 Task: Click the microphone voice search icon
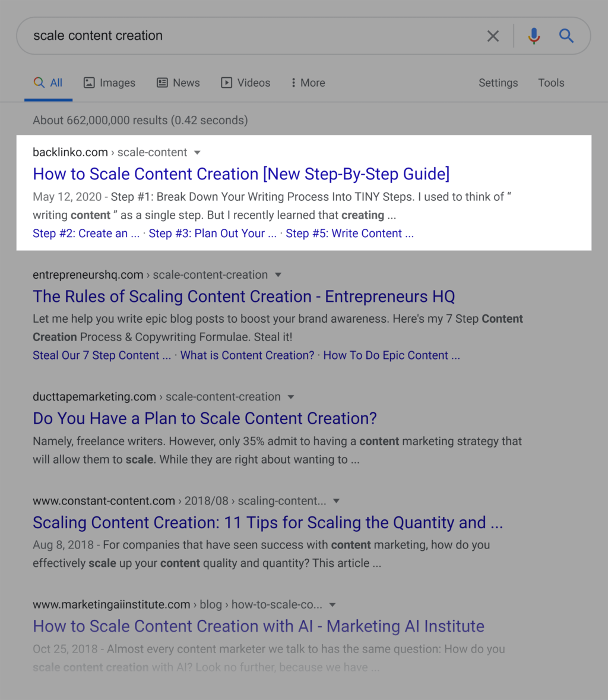click(x=534, y=36)
